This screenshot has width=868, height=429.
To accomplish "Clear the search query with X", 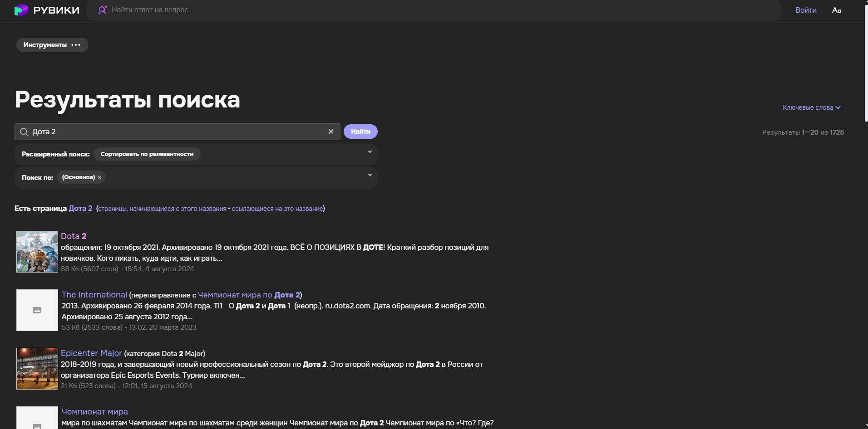I will 331,132.
